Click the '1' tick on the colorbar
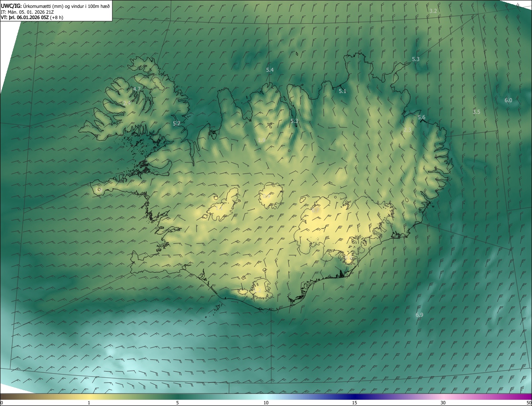This screenshot has width=532, height=406. coord(89,403)
